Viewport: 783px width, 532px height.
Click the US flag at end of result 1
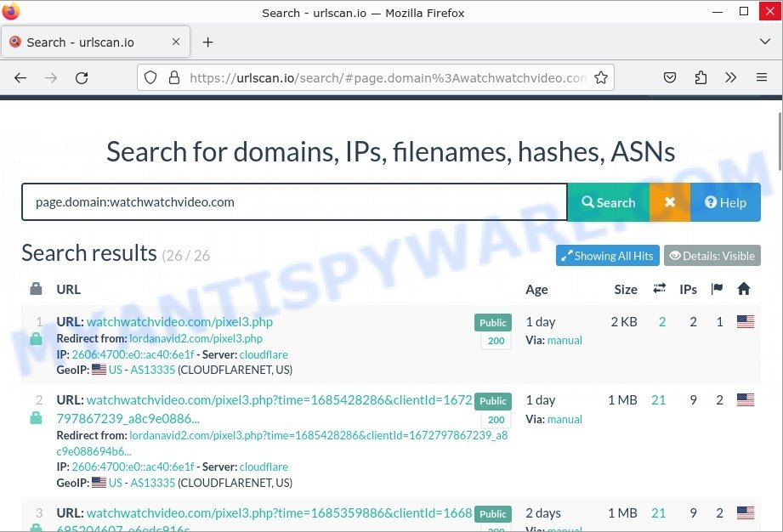pyautogui.click(x=745, y=321)
